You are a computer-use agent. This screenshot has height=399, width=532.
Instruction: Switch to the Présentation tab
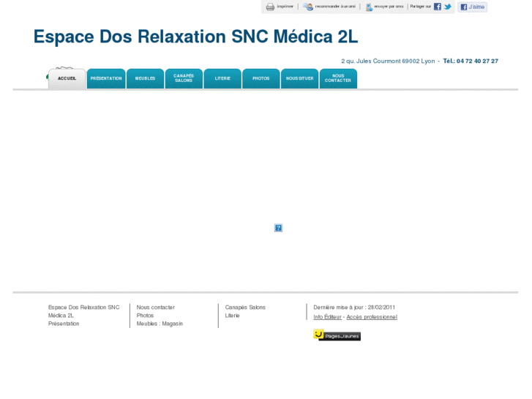pos(106,78)
